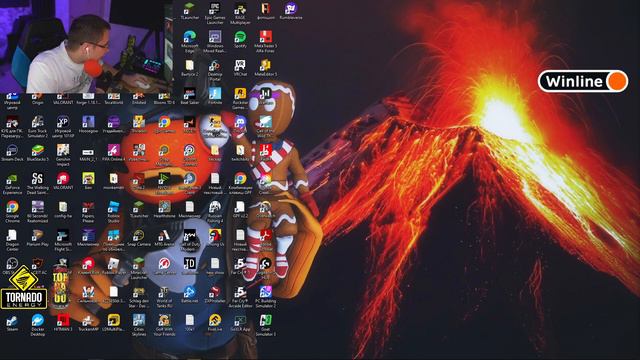This screenshot has height=360, width=640.
Task: Open The Walking Dead Saints icon
Action: (x=38, y=183)
